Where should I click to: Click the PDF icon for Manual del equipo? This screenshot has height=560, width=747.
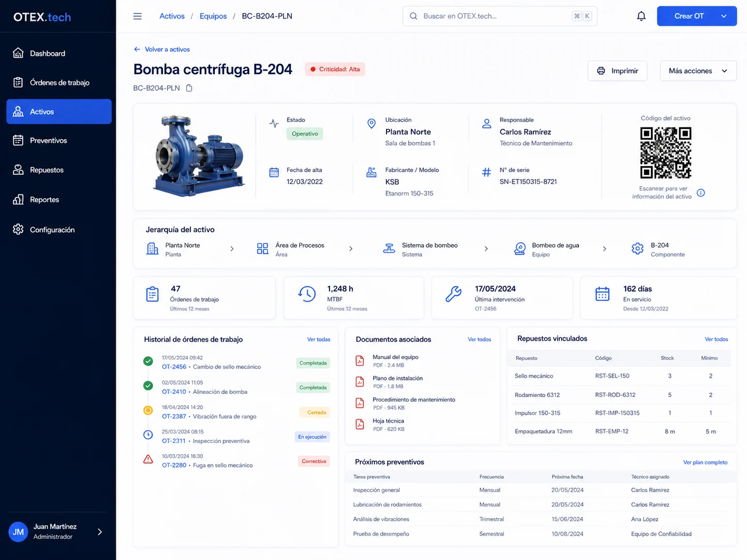click(360, 360)
